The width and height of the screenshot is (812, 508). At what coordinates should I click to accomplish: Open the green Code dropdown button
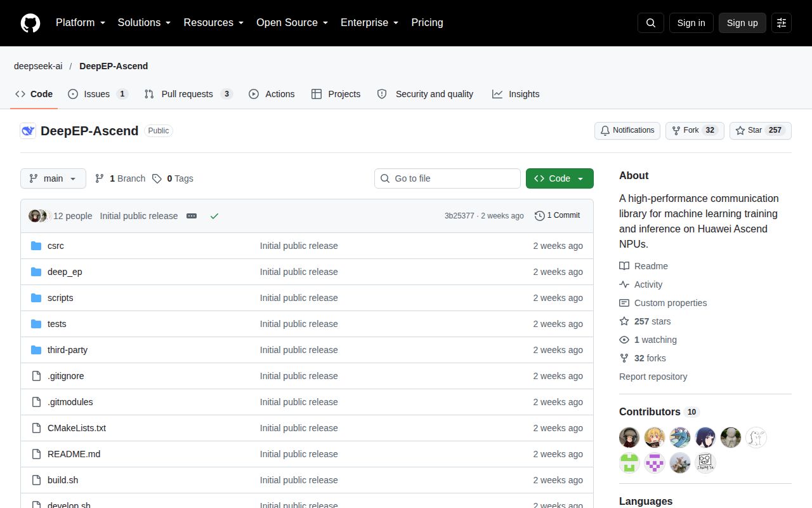click(560, 178)
